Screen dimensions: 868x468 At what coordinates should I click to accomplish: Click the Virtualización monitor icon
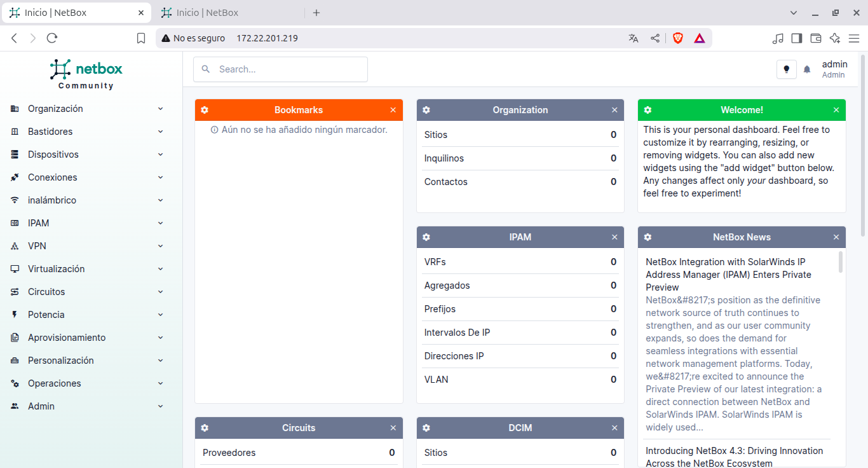15,269
